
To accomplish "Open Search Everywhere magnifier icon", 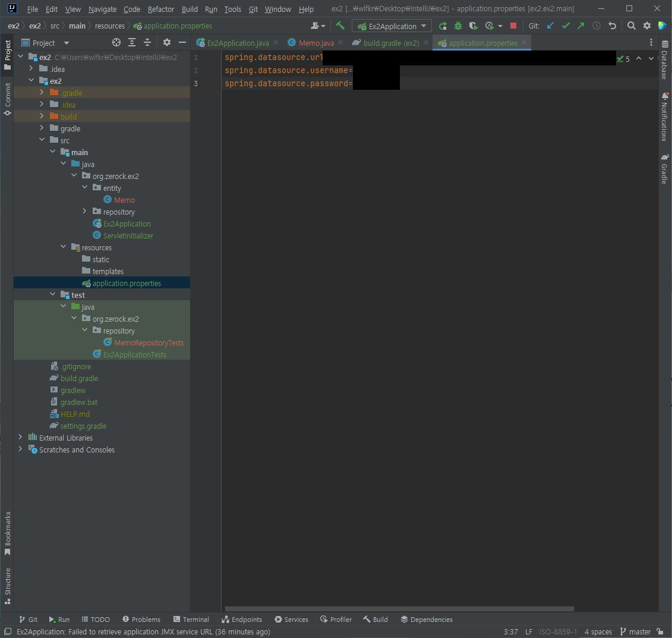I will coord(631,26).
